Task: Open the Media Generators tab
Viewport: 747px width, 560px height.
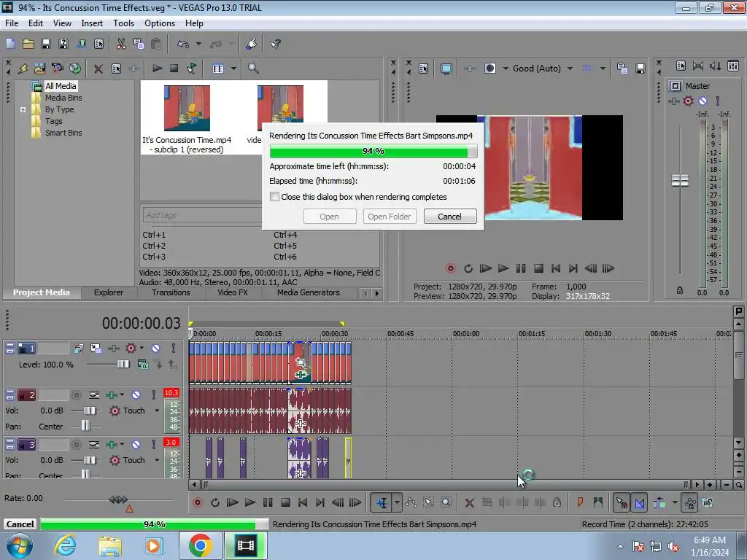Action: point(309,293)
